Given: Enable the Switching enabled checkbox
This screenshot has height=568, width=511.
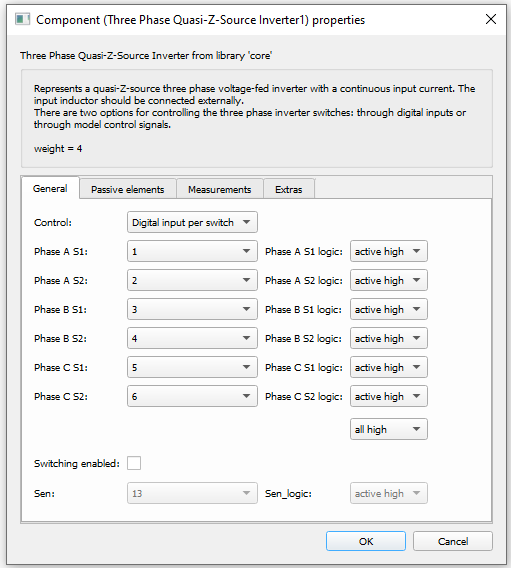Looking at the screenshot, I should 134,463.
